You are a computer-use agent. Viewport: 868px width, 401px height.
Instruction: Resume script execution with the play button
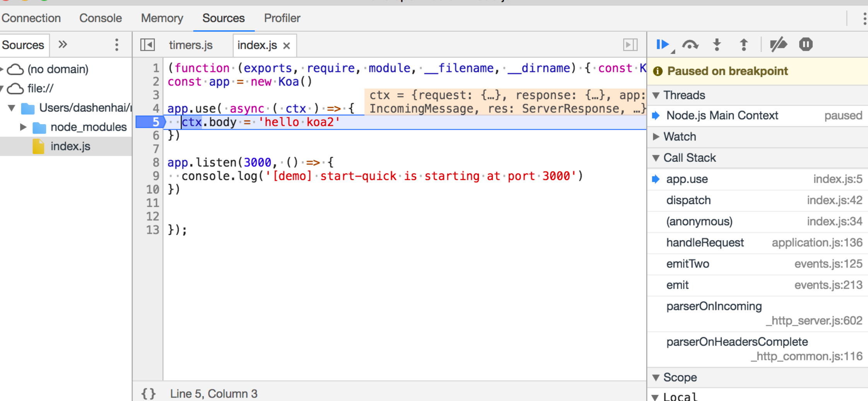point(662,45)
